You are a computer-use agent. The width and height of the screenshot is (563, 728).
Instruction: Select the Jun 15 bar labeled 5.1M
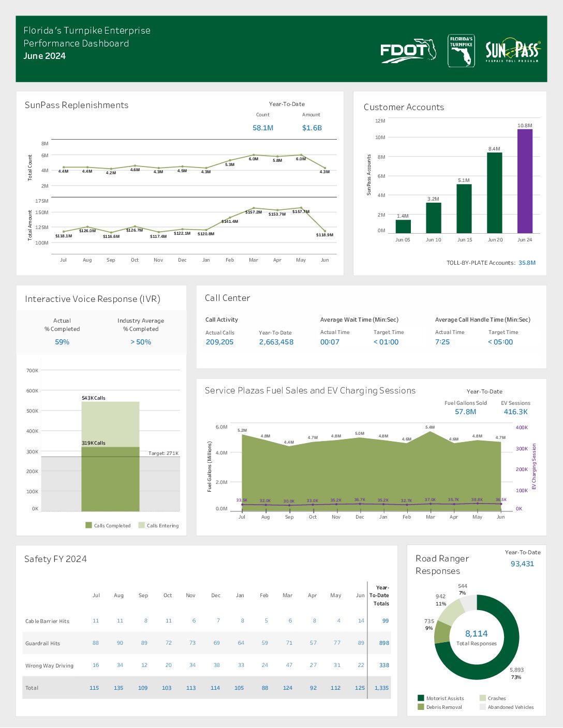(464, 209)
